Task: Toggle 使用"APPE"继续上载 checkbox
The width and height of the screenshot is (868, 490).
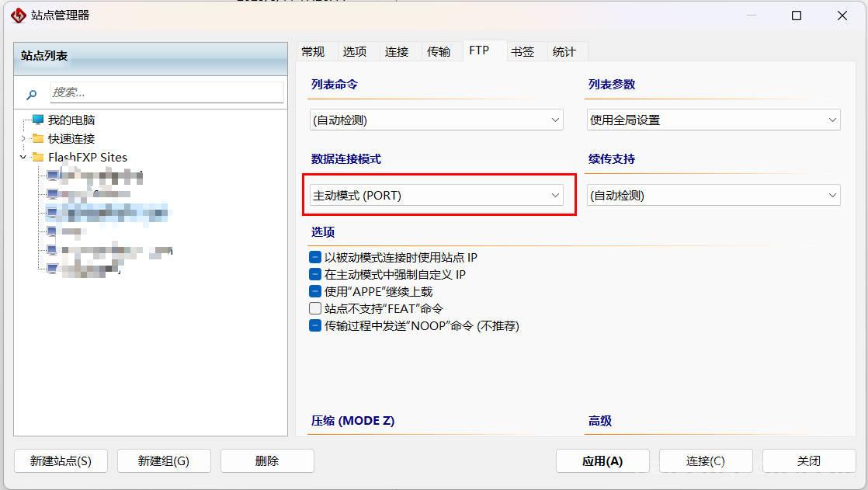Action: click(315, 291)
